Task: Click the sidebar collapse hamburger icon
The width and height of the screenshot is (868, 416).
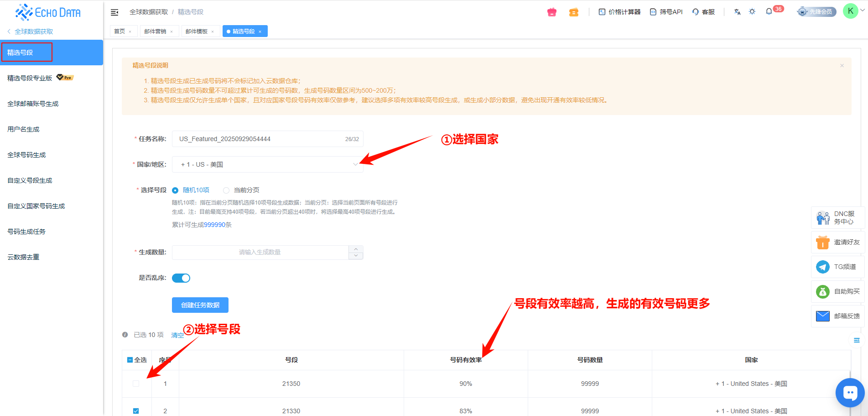Action: point(114,12)
